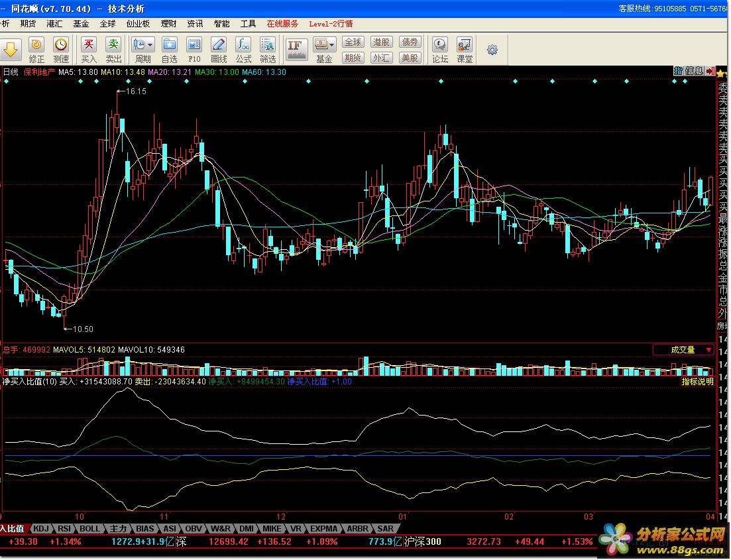Click the 信息 info icon top right
The image size is (731, 560).
pyautogui.click(x=694, y=71)
